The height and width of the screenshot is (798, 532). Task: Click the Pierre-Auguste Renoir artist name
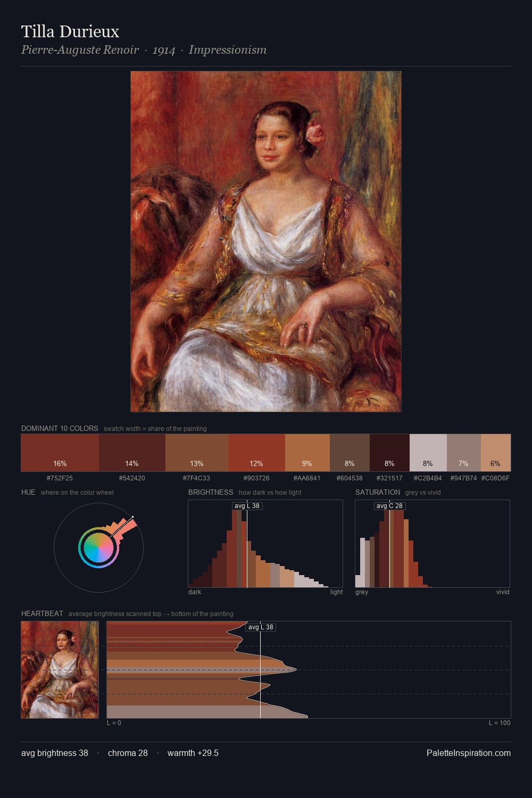coord(80,50)
